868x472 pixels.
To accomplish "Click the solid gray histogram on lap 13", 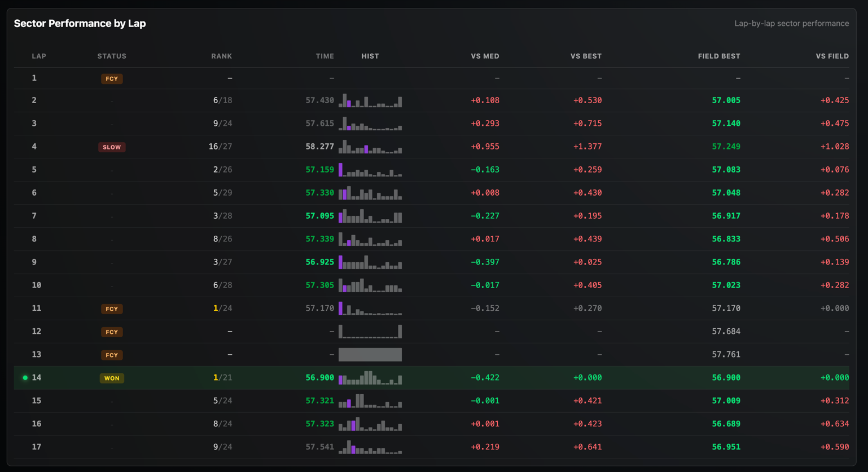I will (x=370, y=355).
